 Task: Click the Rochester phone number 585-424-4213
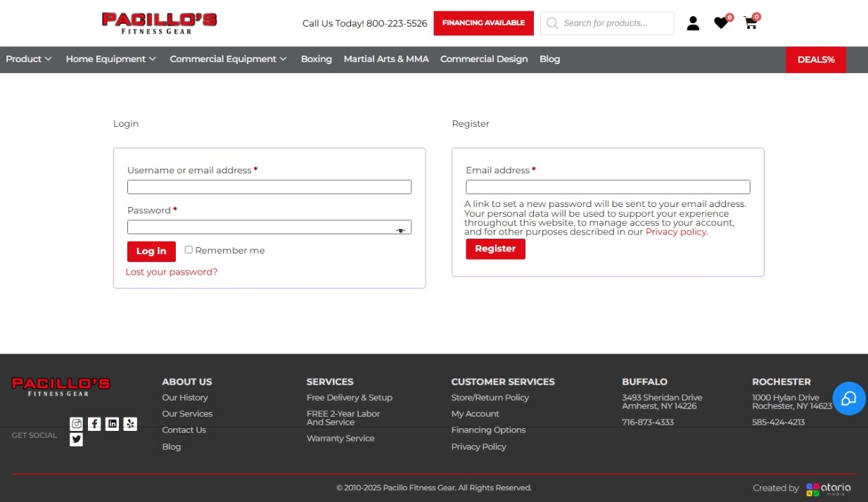[779, 422]
